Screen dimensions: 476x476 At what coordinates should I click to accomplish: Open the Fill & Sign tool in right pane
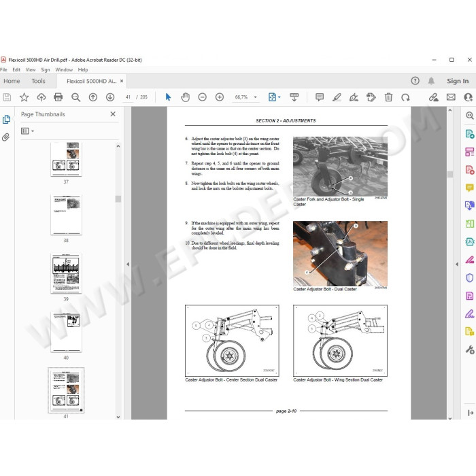pos(469,313)
